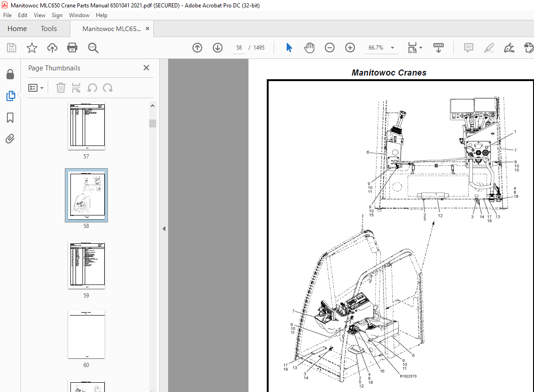
Task: Click the page number 58 field
Action: pyautogui.click(x=239, y=48)
